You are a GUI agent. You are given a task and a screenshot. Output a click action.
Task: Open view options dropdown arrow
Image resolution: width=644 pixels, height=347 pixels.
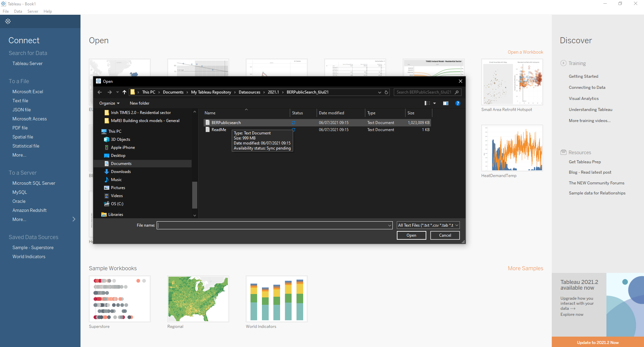click(434, 103)
